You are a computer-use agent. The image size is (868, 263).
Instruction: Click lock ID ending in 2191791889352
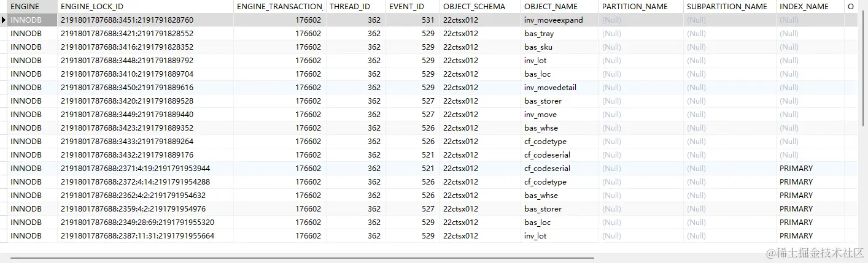[x=145, y=128]
